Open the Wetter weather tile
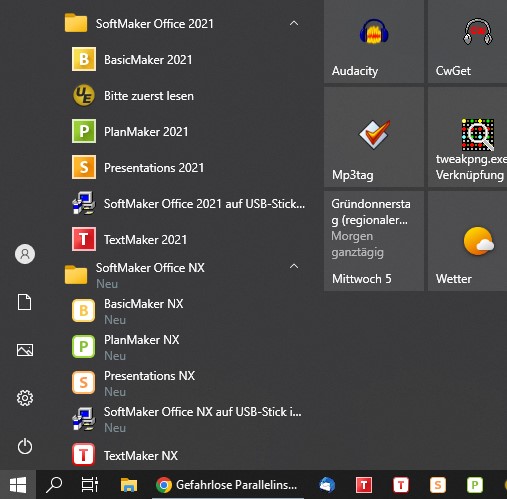 467,241
